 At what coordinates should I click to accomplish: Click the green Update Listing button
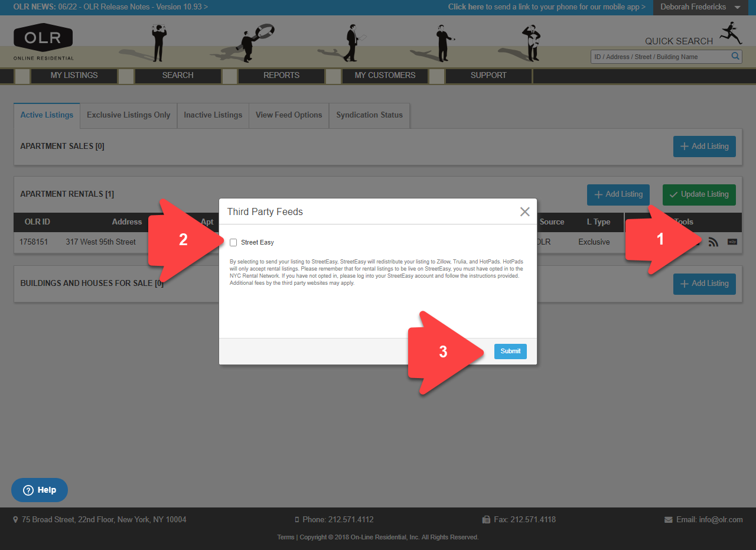pyautogui.click(x=699, y=194)
